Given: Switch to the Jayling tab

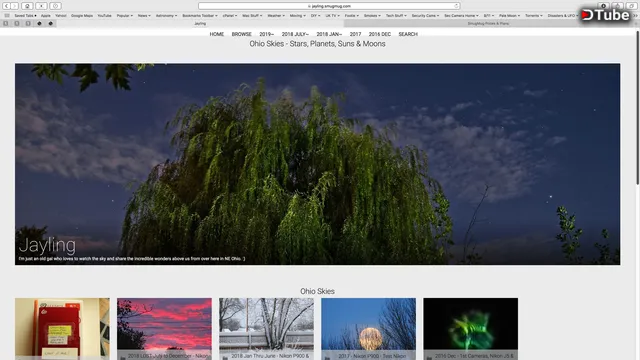Looking at the screenshot, I should [x=200, y=24].
